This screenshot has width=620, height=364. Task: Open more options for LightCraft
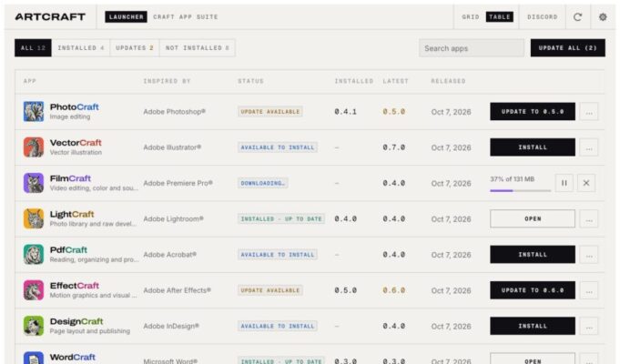point(589,219)
